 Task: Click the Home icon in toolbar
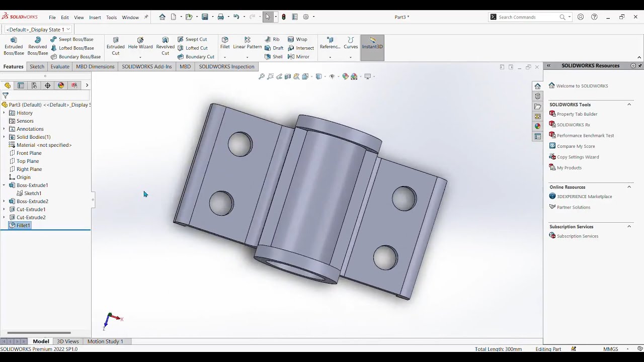tap(162, 17)
